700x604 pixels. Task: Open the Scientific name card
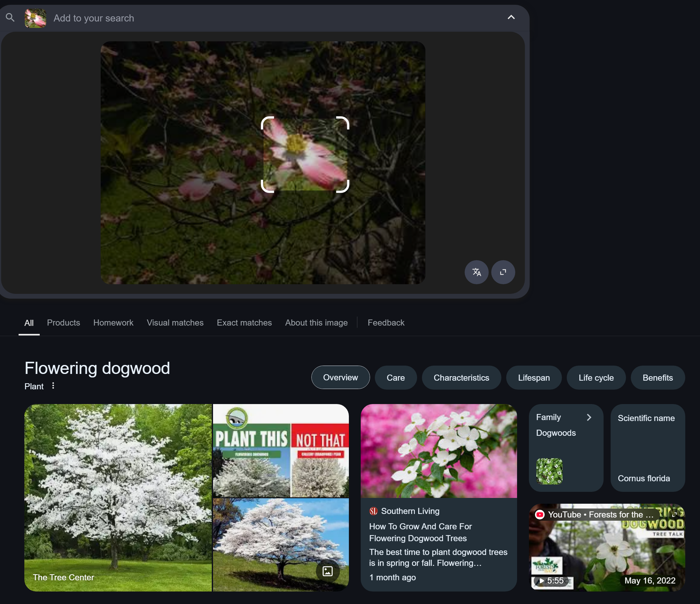(x=648, y=448)
